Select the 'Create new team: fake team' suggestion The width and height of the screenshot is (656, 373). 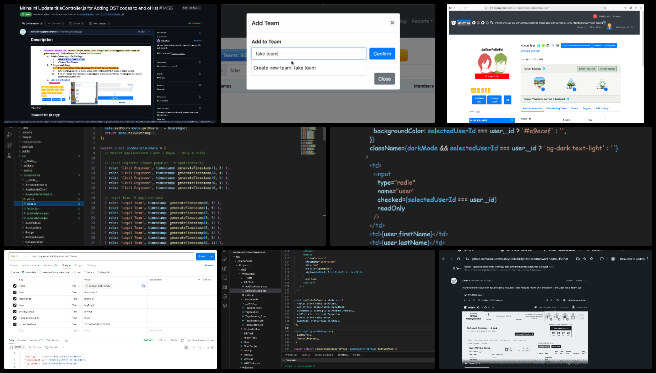(309, 68)
